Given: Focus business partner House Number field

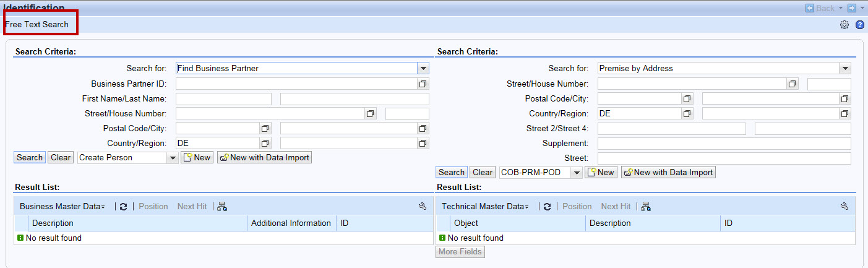Looking at the screenshot, I should 407,114.
